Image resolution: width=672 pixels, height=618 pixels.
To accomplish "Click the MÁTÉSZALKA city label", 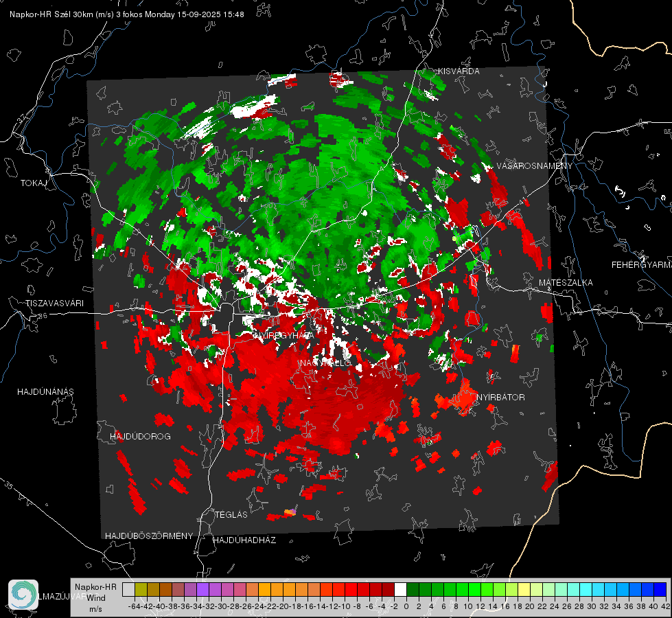I will 566,282.
